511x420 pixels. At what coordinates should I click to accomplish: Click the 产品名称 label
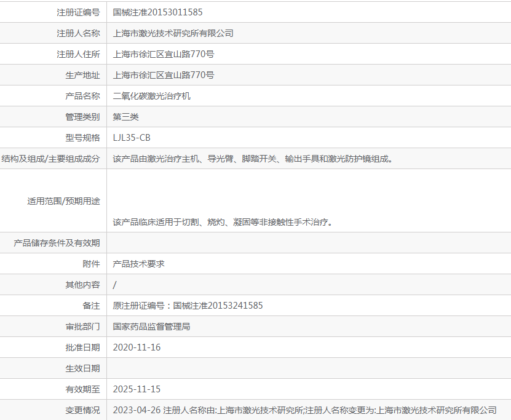click(x=82, y=96)
